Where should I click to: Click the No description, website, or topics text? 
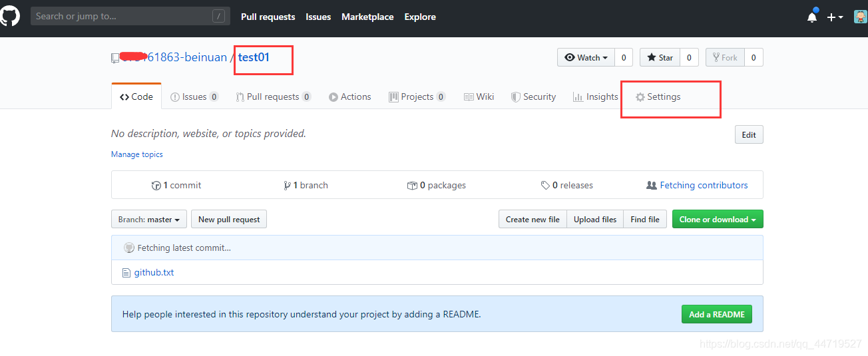(x=208, y=134)
